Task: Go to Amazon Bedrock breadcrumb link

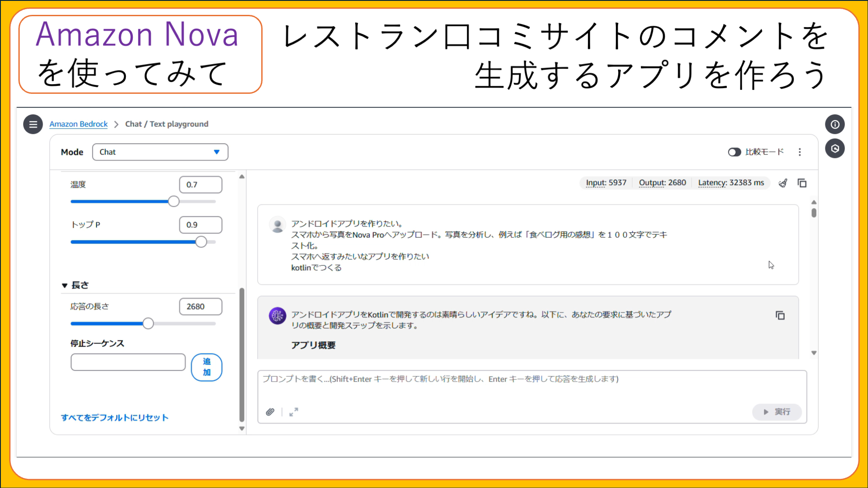Action: point(78,124)
